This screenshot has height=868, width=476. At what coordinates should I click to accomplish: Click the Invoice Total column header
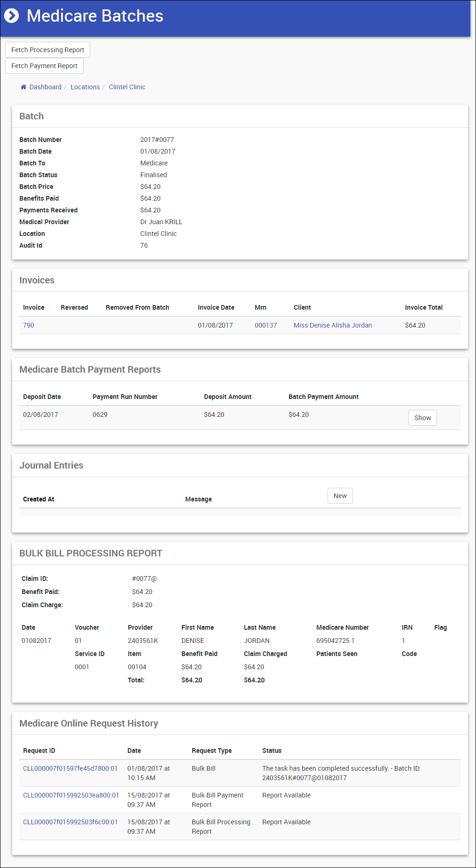[x=423, y=307]
